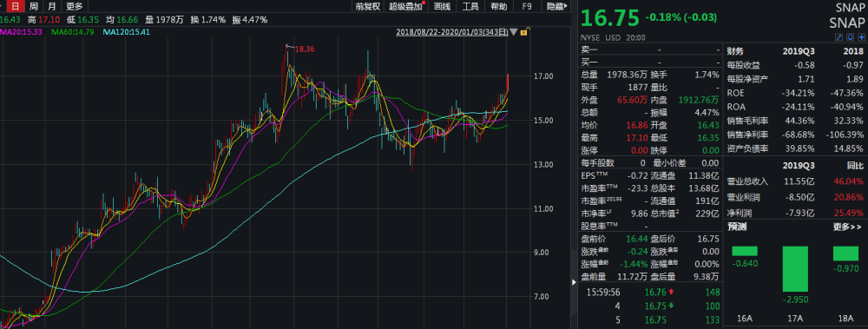This screenshot has height=329, width=868.
Task: Open the 更多 more periods dropdown
Action: 74,6
